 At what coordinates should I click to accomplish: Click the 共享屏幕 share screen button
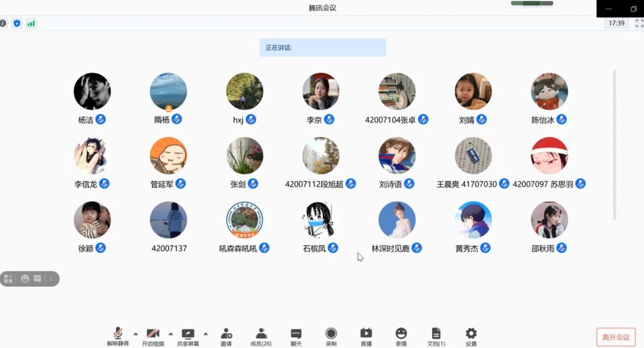188,336
